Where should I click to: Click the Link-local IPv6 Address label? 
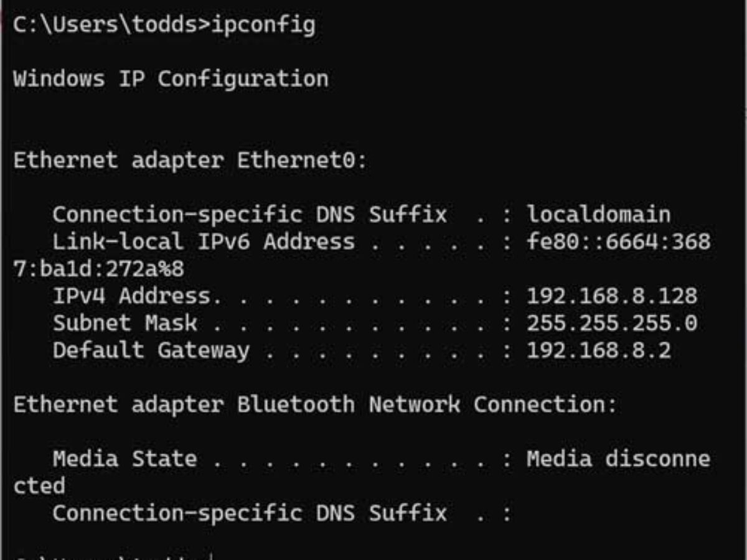[x=203, y=241]
